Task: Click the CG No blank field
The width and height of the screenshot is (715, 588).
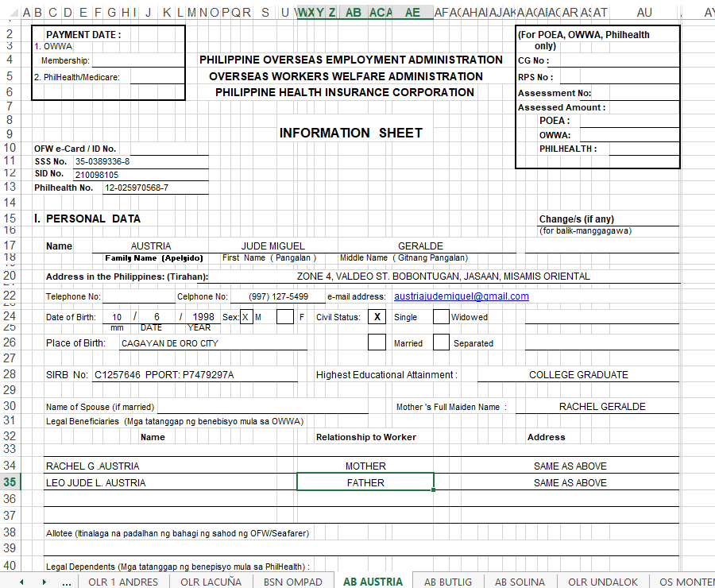Action: tap(613, 60)
